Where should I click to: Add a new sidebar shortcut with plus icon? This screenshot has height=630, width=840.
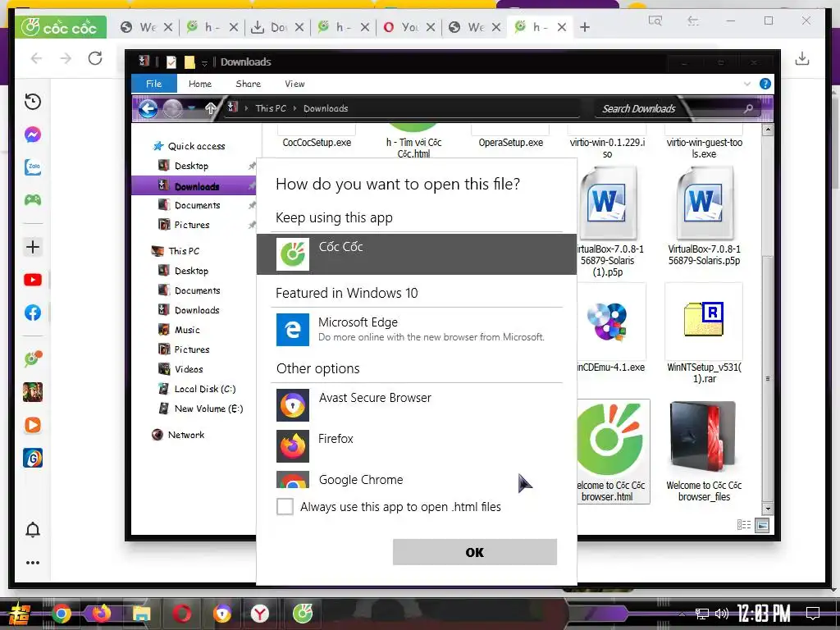point(33,247)
